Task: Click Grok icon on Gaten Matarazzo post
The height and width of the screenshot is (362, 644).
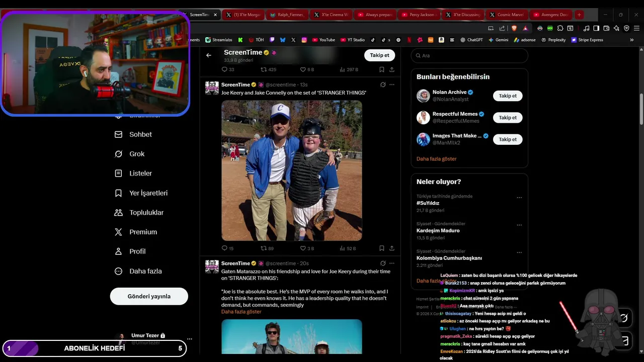Action: 383,263
